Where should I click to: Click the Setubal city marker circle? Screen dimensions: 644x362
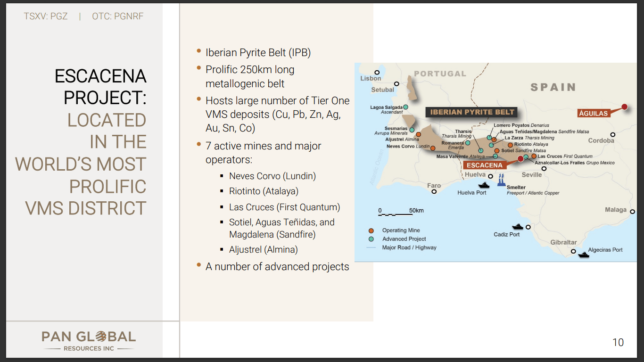click(x=396, y=84)
